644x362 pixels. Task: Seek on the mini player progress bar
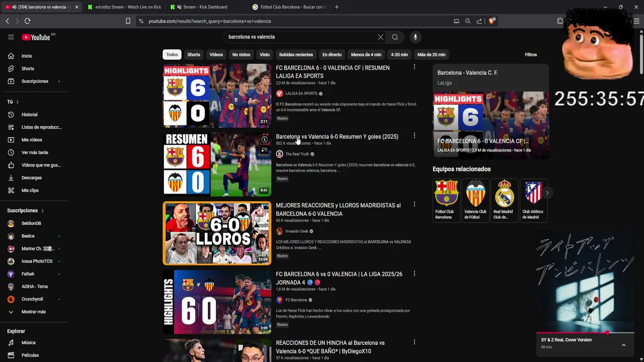pyautogui.click(x=585, y=332)
